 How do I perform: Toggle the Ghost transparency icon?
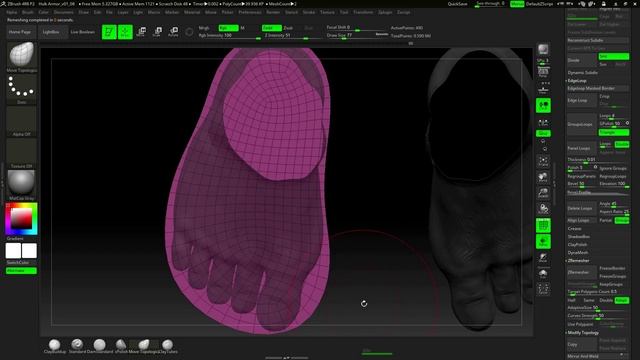pyautogui.click(x=543, y=258)
